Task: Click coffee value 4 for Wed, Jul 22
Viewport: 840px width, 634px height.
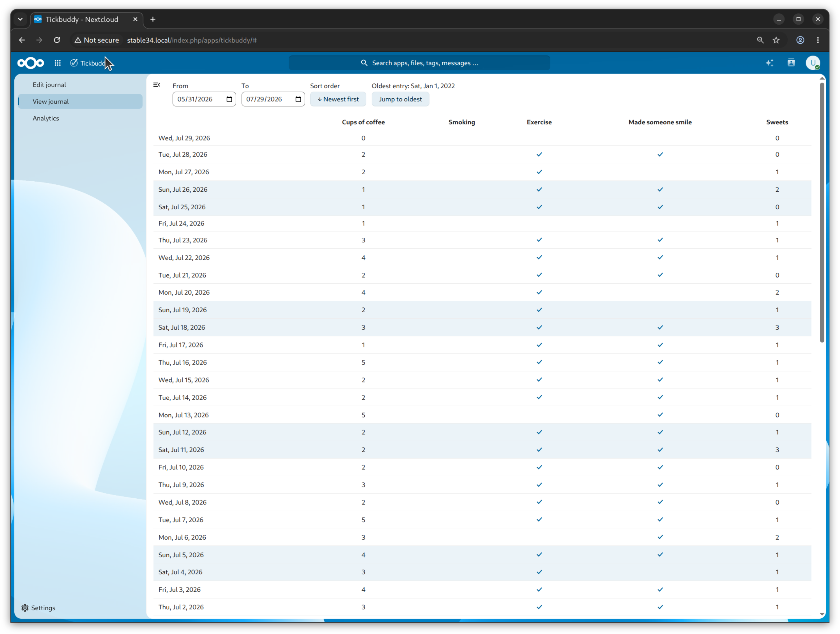Action: [x=363, y=258]
